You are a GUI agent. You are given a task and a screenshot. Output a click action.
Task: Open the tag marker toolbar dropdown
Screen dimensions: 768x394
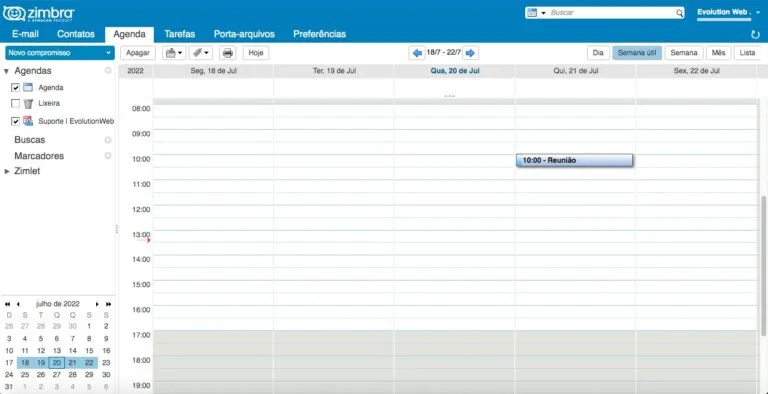[200, 53]
